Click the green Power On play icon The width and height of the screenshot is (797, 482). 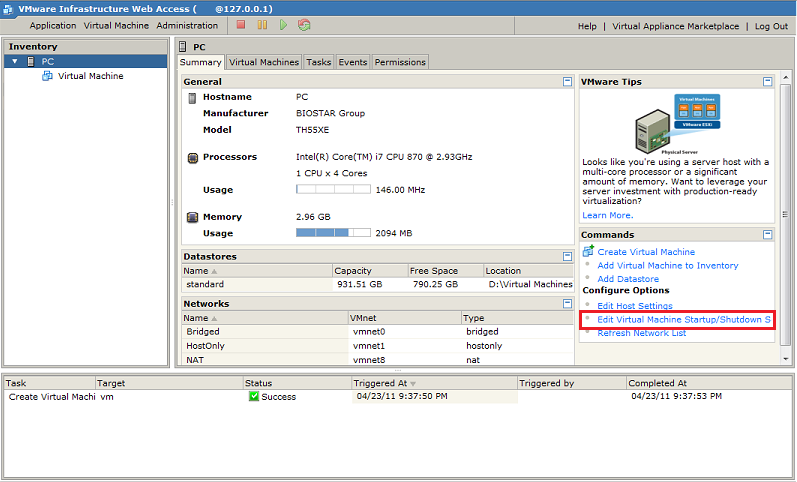tap(283, 25)
